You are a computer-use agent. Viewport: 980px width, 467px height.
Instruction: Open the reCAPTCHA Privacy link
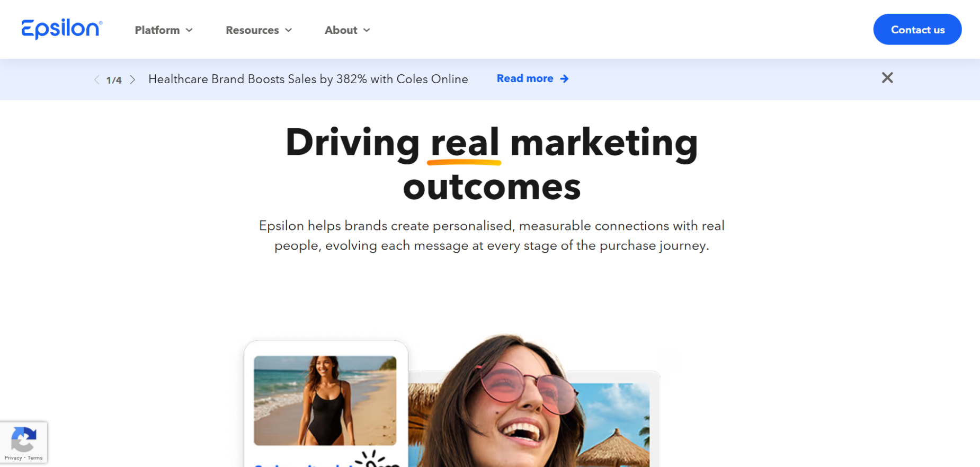click(13, 457)
